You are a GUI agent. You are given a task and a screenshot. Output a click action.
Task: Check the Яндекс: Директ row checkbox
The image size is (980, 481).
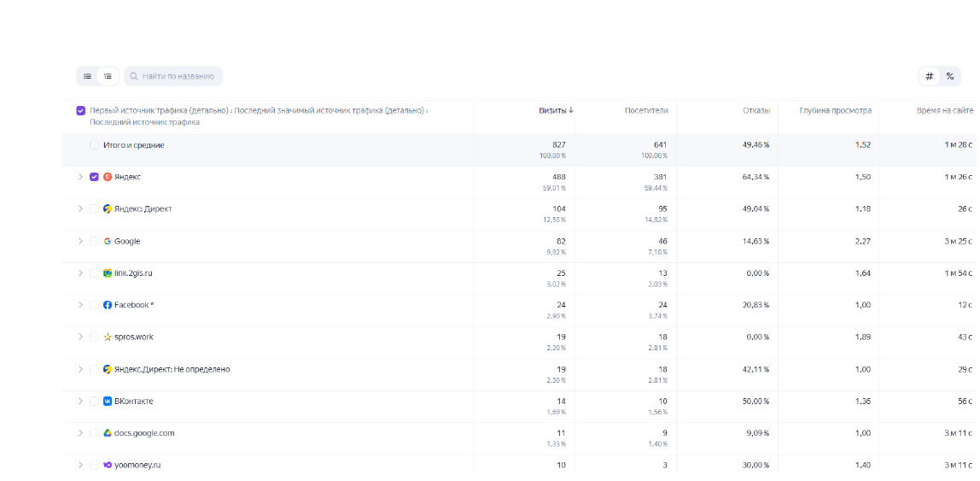pyautogui.click(x=94, y=209)
